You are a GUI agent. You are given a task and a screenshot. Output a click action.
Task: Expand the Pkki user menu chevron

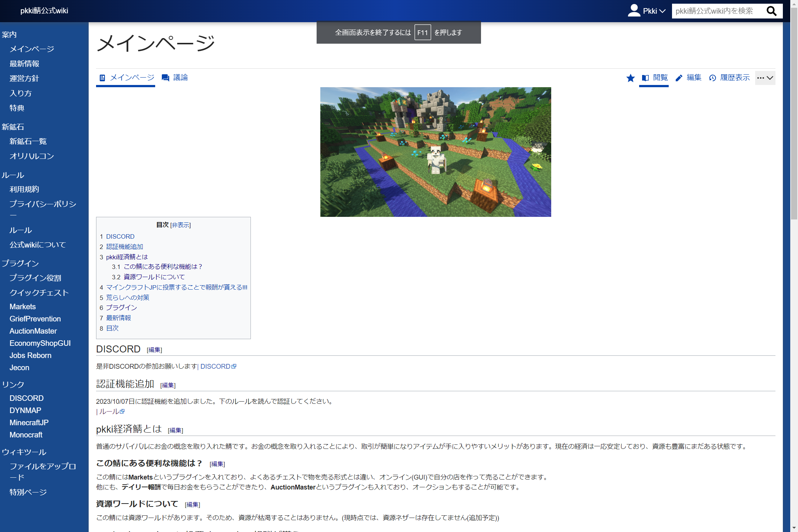[662, 11]
